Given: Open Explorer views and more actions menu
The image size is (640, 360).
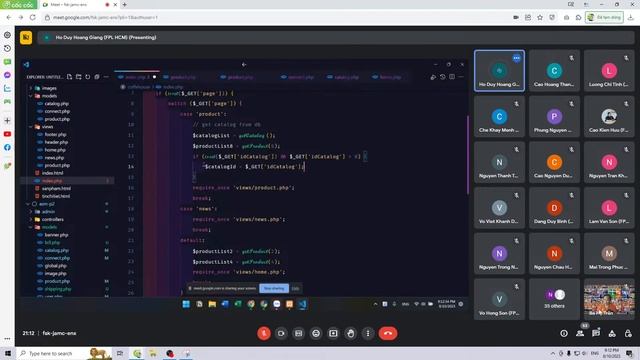Looking at the screenshot, I should pos(106,77).
